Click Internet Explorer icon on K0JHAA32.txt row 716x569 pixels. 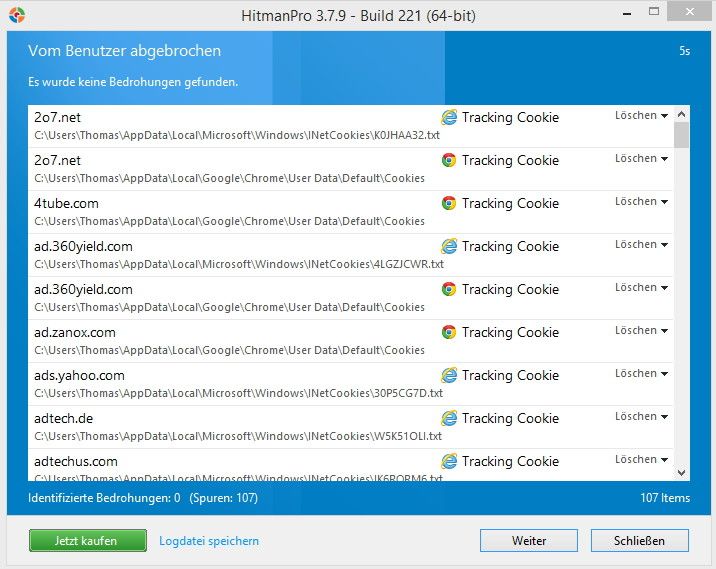click(x=449, y=117)
